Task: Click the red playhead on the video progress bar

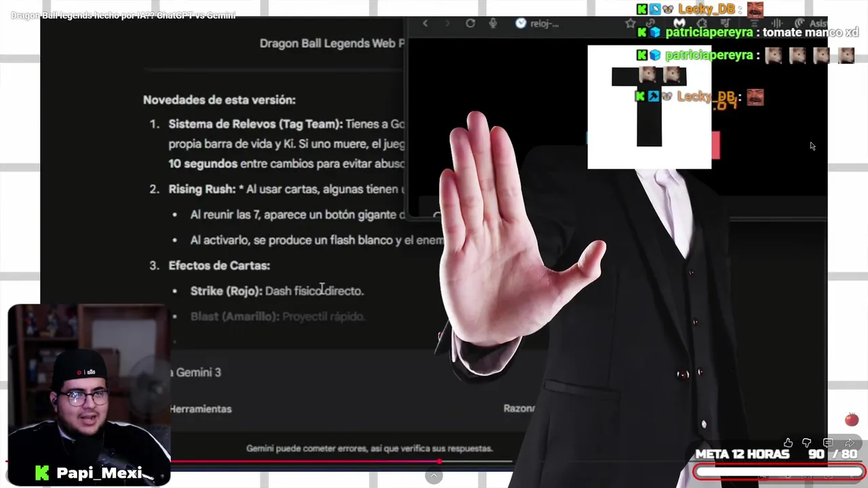Action: pos(439,462)
